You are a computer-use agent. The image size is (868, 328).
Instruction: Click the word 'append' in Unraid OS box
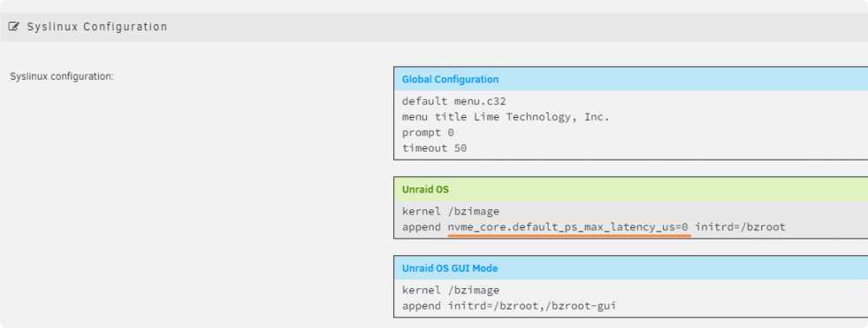[x=421, y=226]
